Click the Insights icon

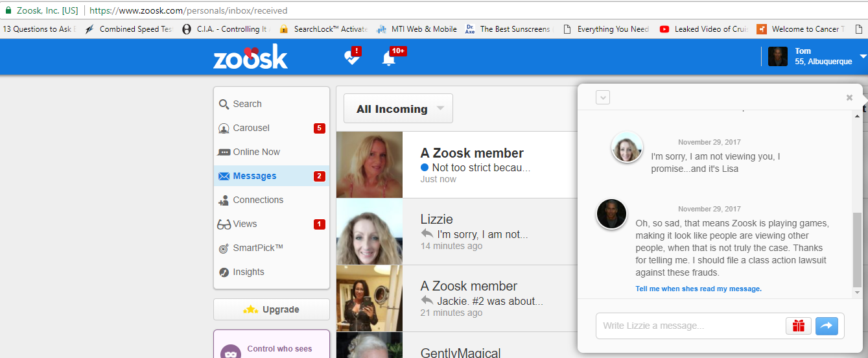pyautogui.click(x=224, y=272)
